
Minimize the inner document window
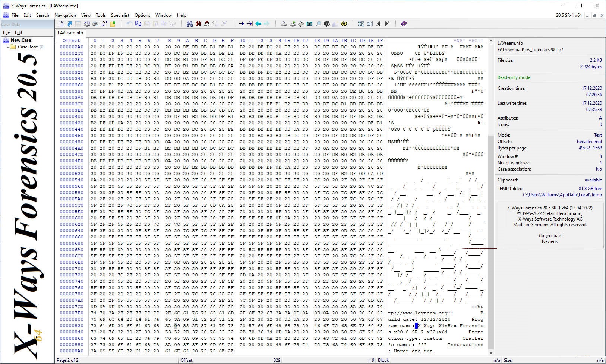(587, 15)
